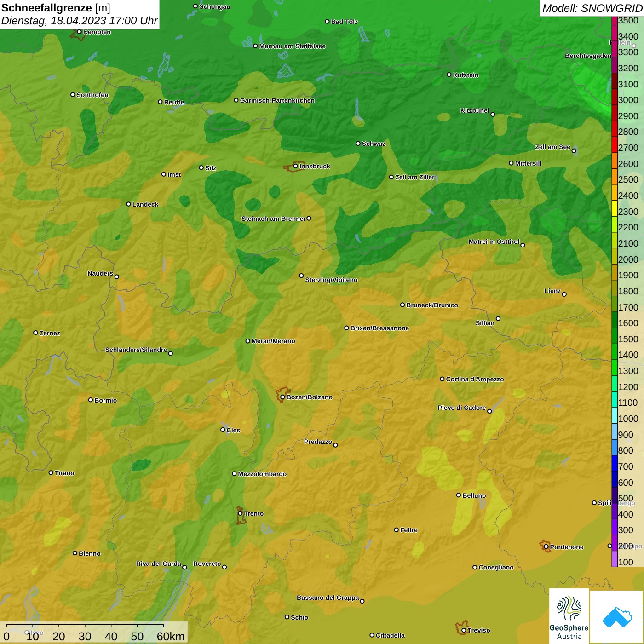The width and height of the screenshot is (644, 644).
Task: Click the Murnau am Staffelsee label
Action: click(292, 46)
